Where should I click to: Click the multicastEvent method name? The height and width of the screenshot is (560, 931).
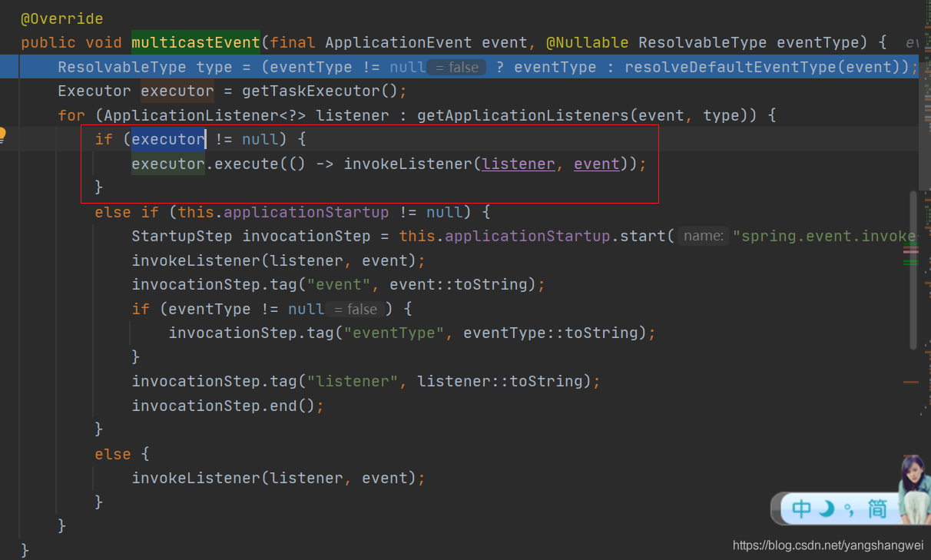196,42
